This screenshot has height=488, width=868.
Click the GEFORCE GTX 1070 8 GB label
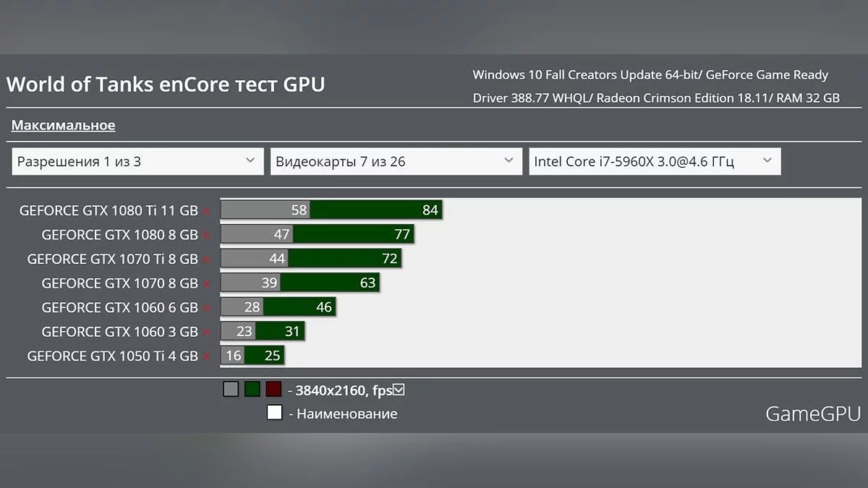(x=120, y=283)
